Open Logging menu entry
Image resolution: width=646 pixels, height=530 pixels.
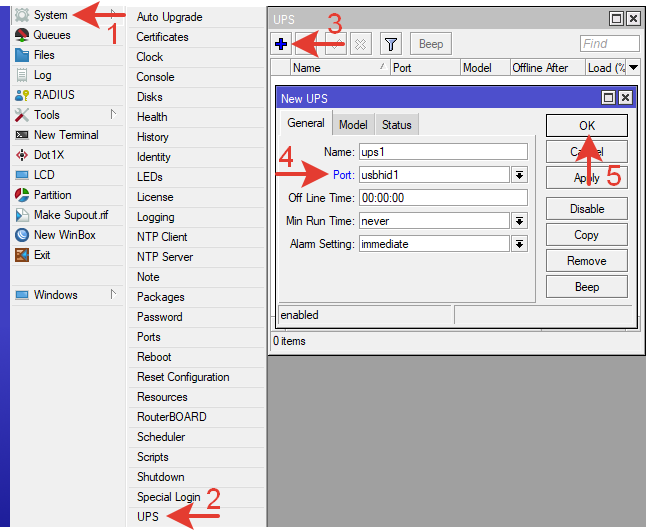pos(197,217)
